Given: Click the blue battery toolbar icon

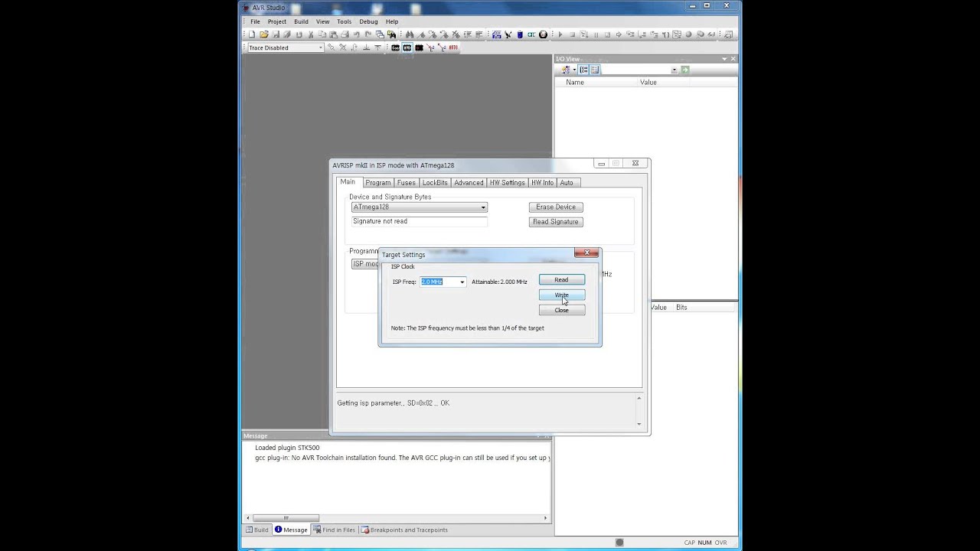Looking at the screenshot, I should coord(520,34).
